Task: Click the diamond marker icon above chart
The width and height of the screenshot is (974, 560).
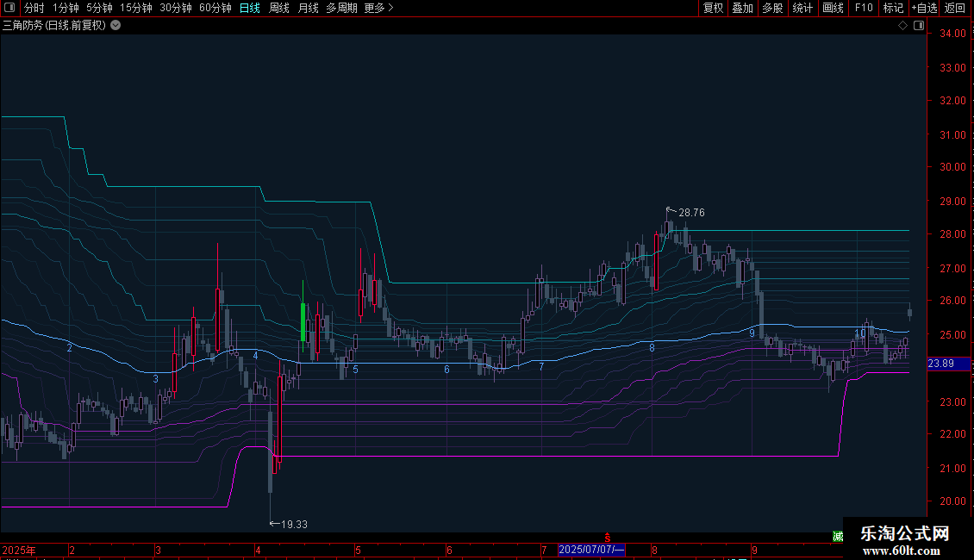Action: [902, 25]
